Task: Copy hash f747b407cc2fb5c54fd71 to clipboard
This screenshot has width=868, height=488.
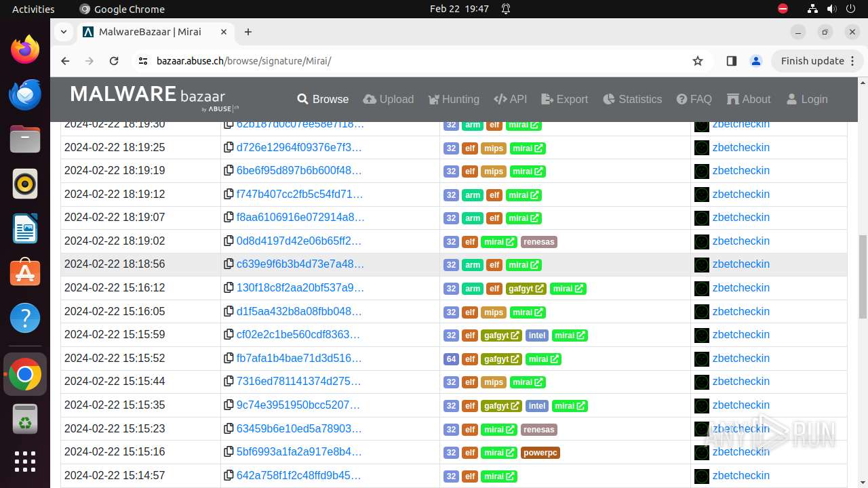Action: pos(229,195)
